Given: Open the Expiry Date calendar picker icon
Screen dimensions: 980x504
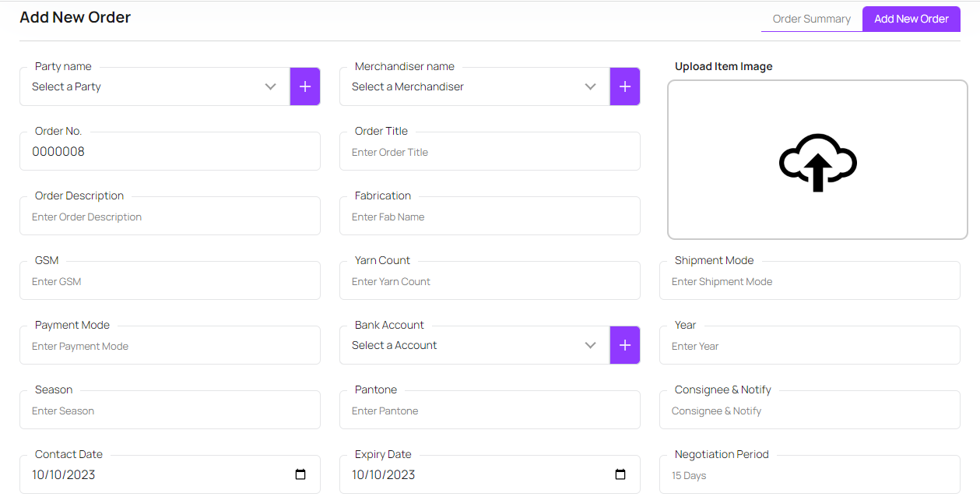Looking at the screenshot, I should tap(620, 474).
